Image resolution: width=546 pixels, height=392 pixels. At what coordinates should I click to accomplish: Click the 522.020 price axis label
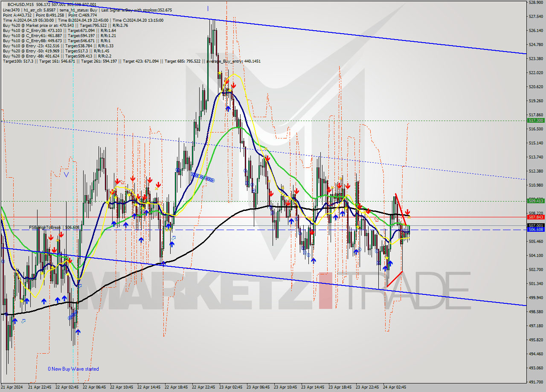pos(536,73)
